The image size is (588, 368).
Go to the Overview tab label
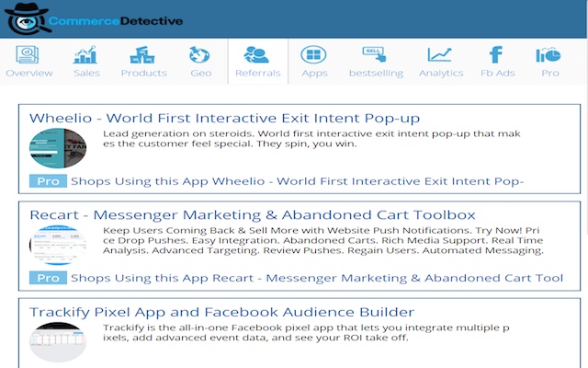[x=29, y=74]
